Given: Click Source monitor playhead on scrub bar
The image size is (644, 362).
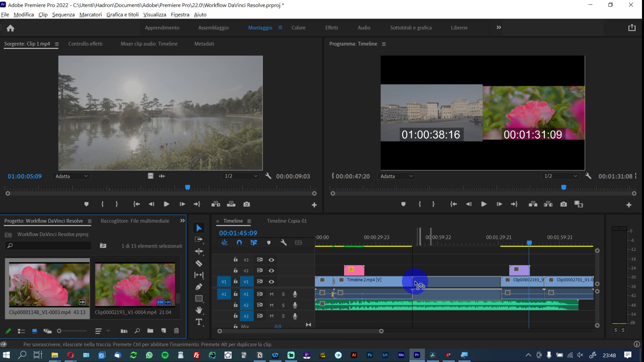Looking at the screenshot, I should 187,187.
